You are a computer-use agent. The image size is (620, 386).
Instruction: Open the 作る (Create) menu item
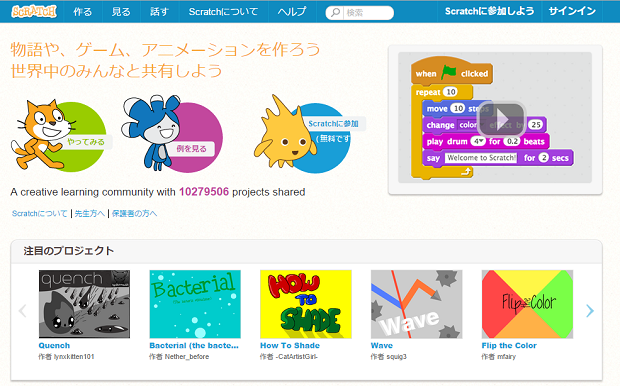(x=83, y=12)
